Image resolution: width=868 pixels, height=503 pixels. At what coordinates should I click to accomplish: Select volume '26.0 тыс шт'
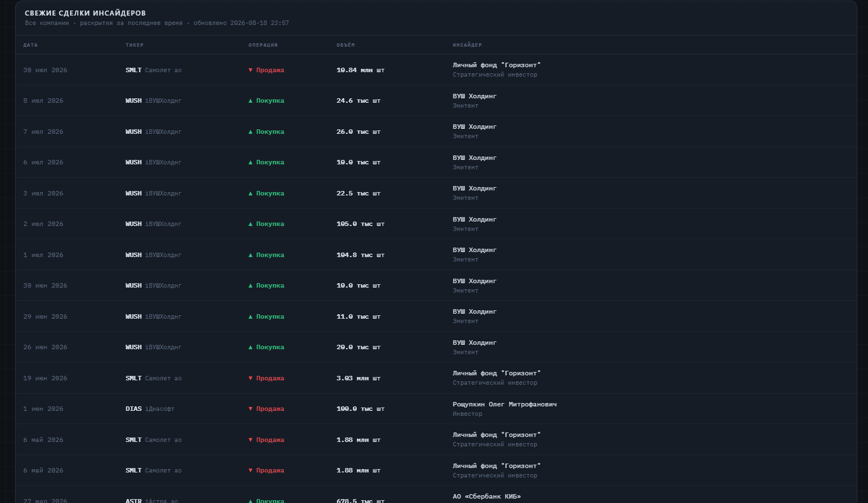(x=358, y=132)
